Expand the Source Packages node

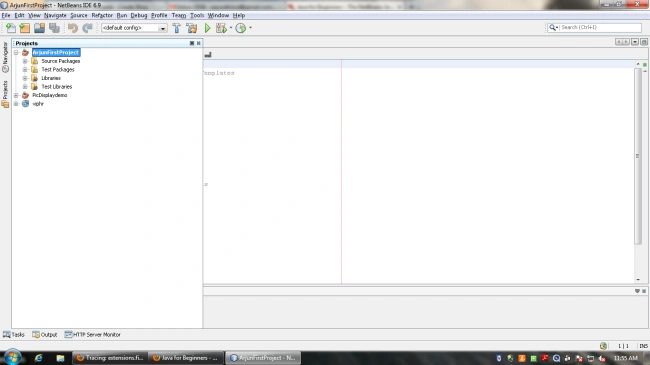[25, 61]
